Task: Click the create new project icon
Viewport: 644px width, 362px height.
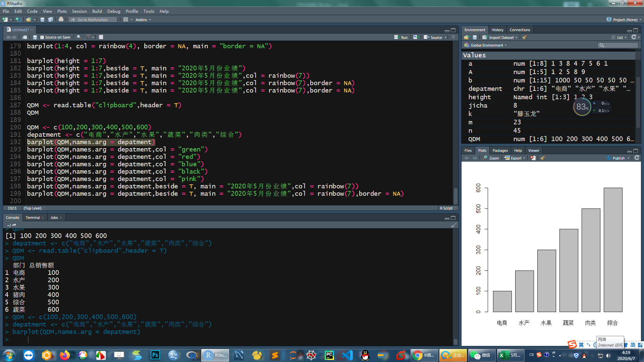Action: 19,20
